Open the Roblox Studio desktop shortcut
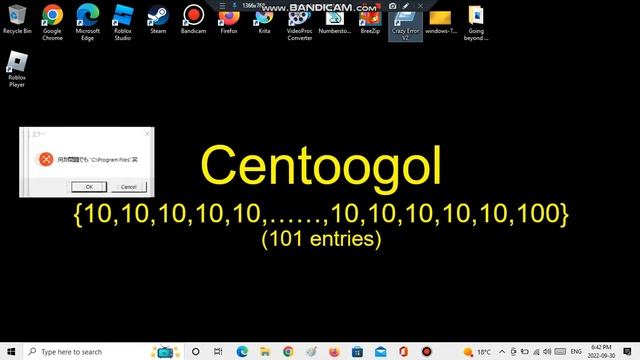 coord(122,22)
